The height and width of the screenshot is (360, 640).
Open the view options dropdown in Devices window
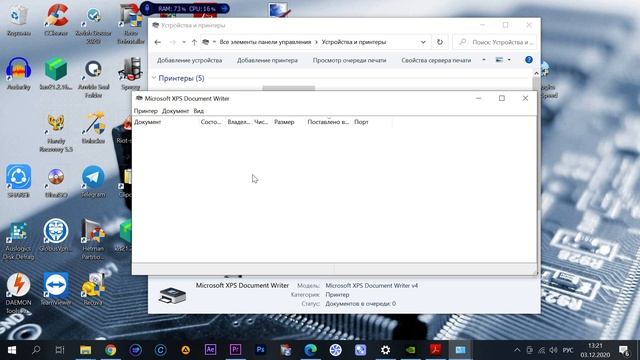[x=509, y=60]
